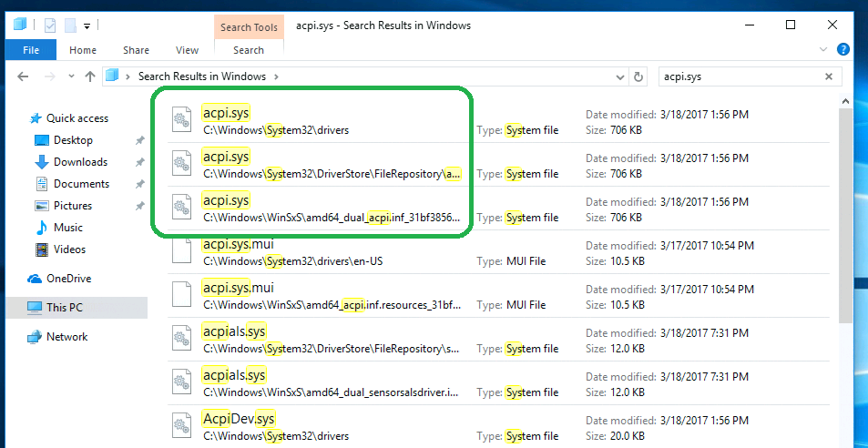Open Videos in navigation pane
Image resolution: width=868 pixels, height=448 pixels.
70,249
